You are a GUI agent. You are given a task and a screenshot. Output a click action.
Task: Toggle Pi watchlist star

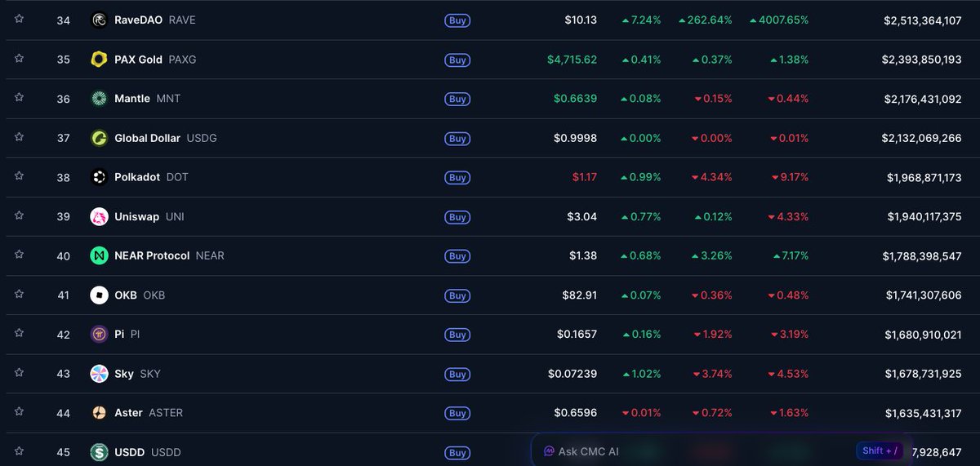click(19, 333)
